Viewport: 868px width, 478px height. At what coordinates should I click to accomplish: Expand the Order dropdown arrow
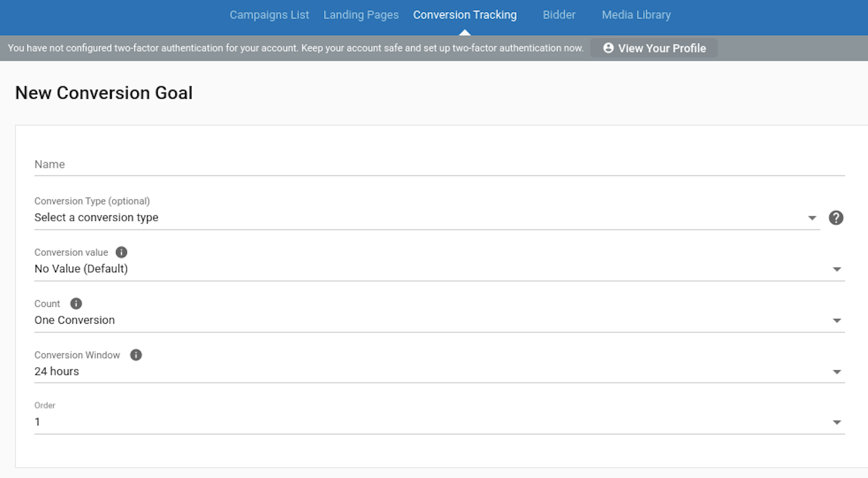point(837,422)
